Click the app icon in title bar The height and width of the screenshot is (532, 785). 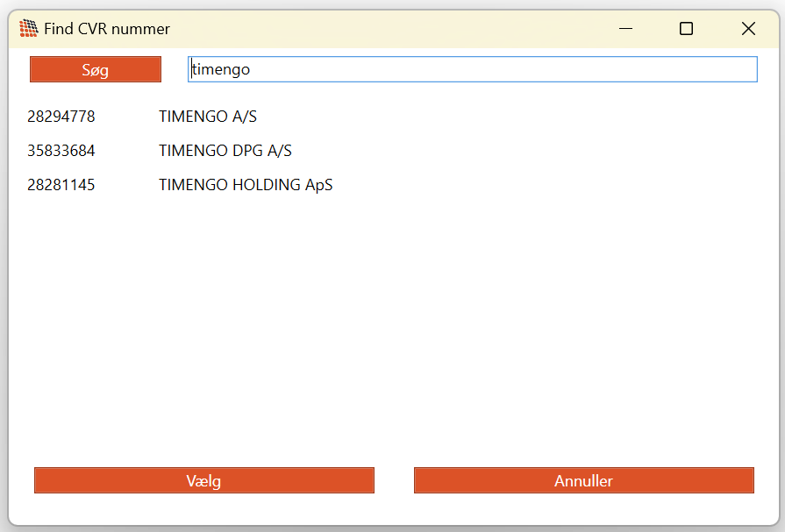tap(28, 29)
